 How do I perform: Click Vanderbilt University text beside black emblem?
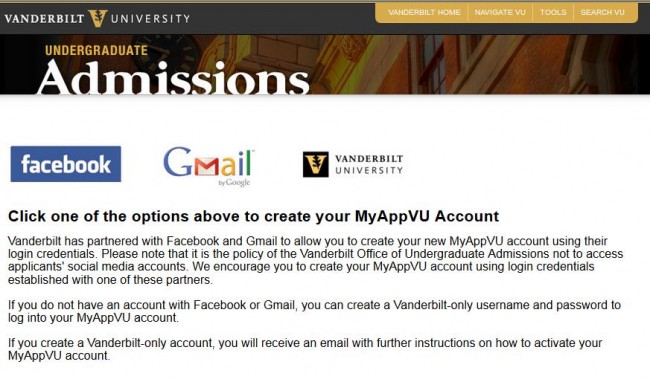[x=369, y=165]
